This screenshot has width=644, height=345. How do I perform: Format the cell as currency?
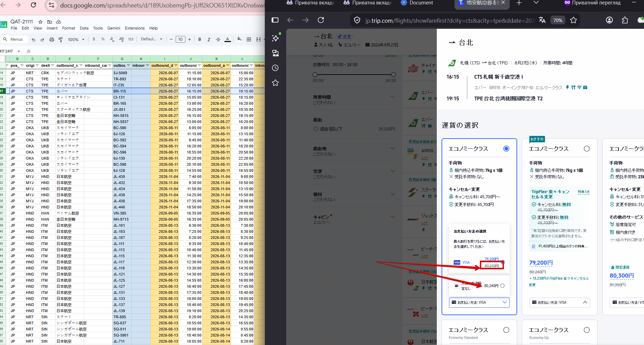(94, 39)
